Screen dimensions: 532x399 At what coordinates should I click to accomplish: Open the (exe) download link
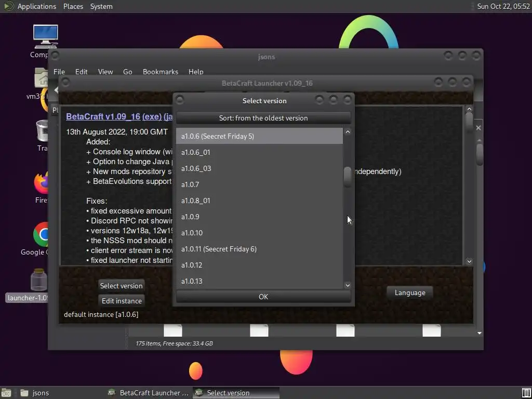click(152, 116)
